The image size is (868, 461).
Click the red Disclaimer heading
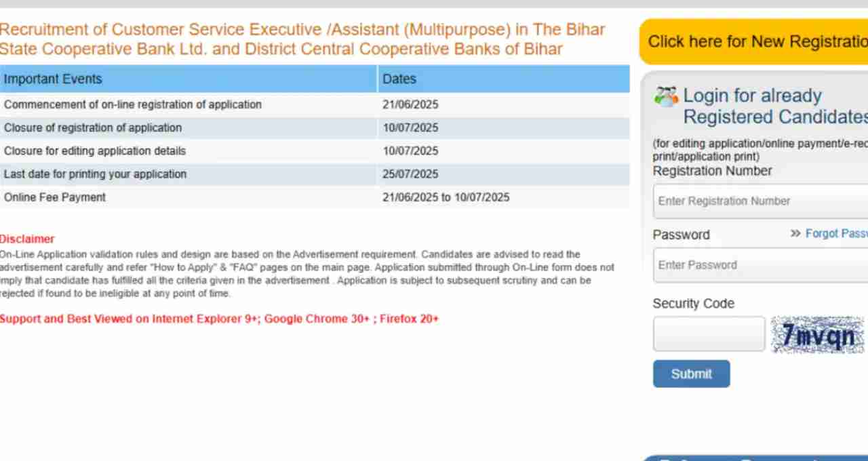click(27, 239)
